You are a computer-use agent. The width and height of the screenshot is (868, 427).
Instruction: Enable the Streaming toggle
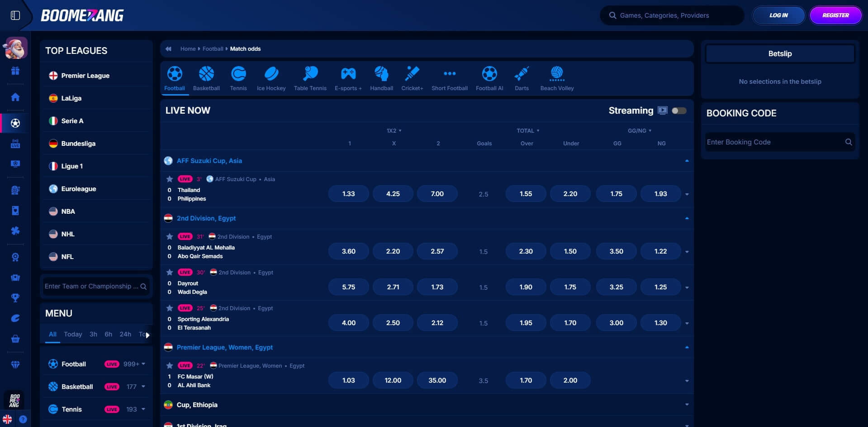679,110
